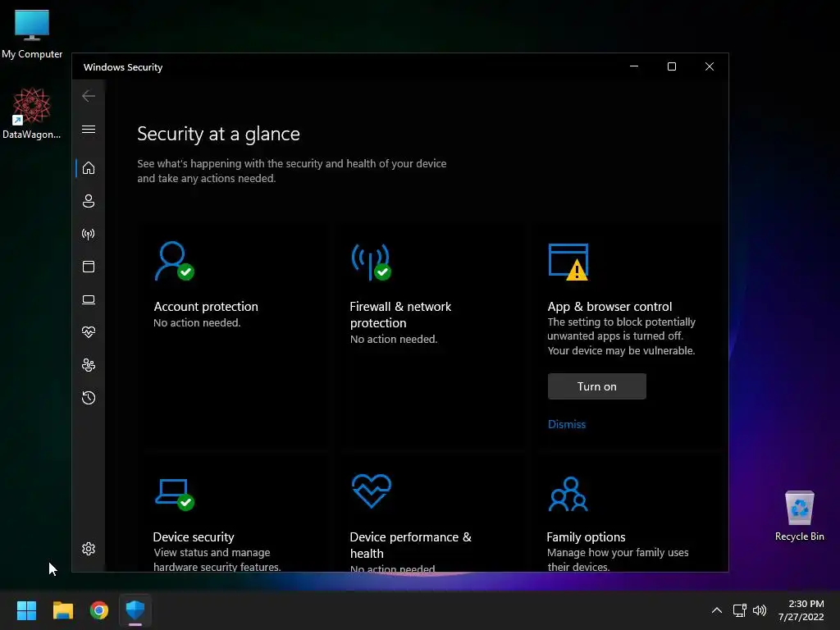
Task: Open Protection history clock icon
Action: [89, 398]
